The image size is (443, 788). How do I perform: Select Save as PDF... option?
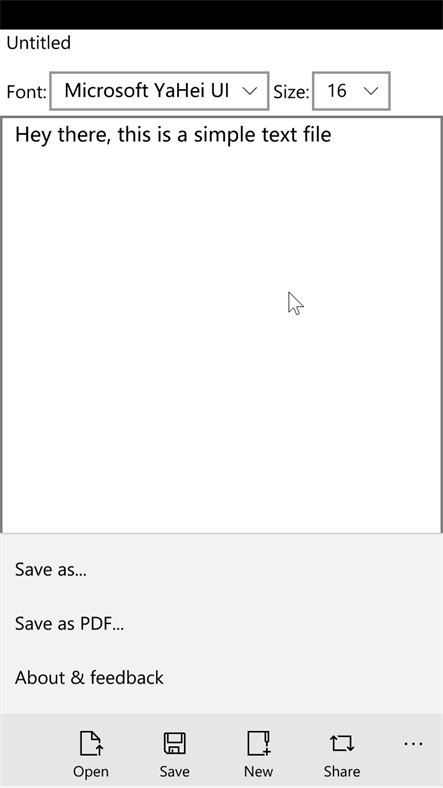tap(222, 624)
